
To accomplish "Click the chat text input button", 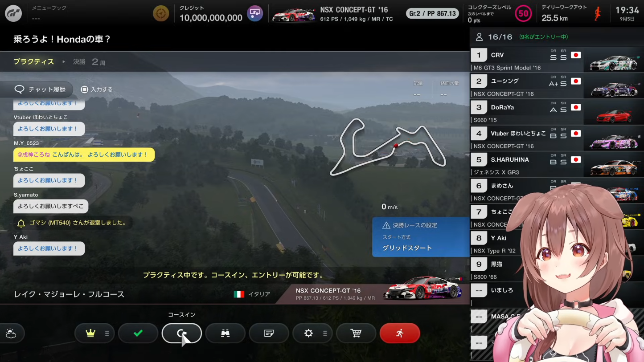I will [97, 89].
